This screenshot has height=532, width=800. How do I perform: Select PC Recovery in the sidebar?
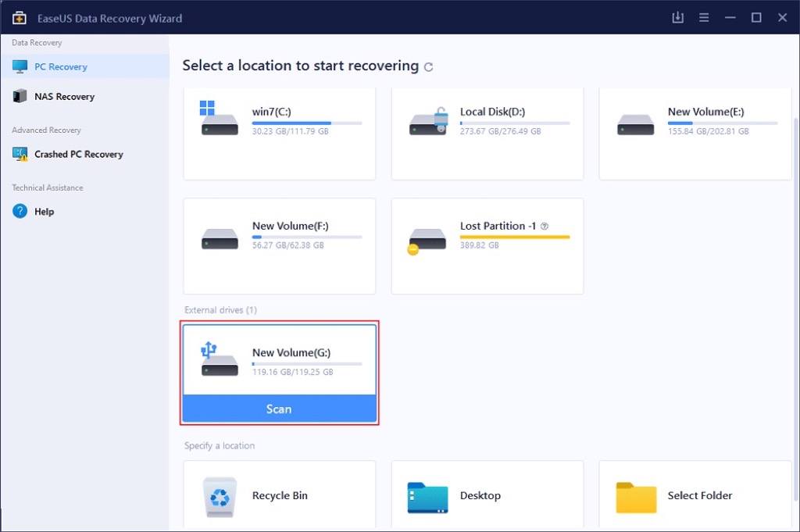(60, 67)
